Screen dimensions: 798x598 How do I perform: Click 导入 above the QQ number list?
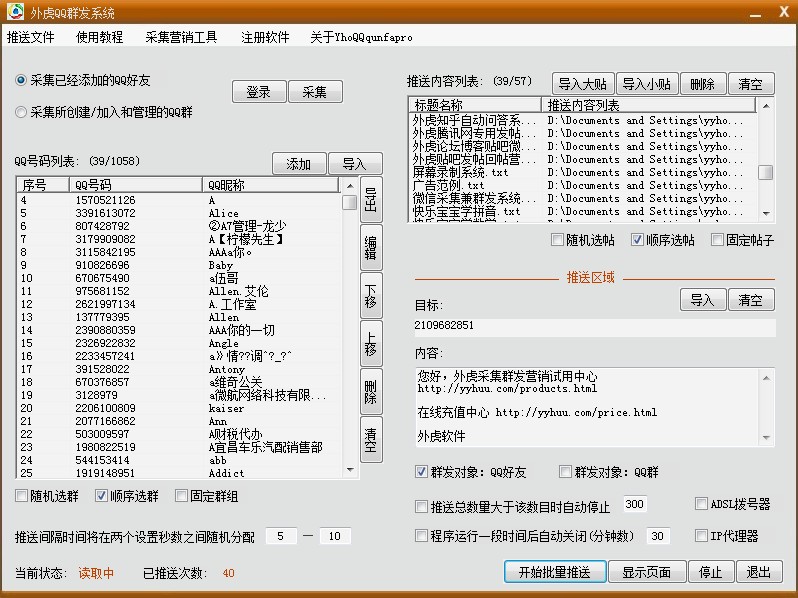pyautogui.click(x=355, y=164)
